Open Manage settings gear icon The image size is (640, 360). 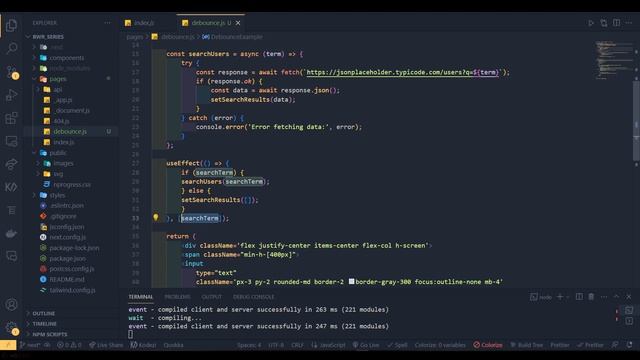pos(11,327)
